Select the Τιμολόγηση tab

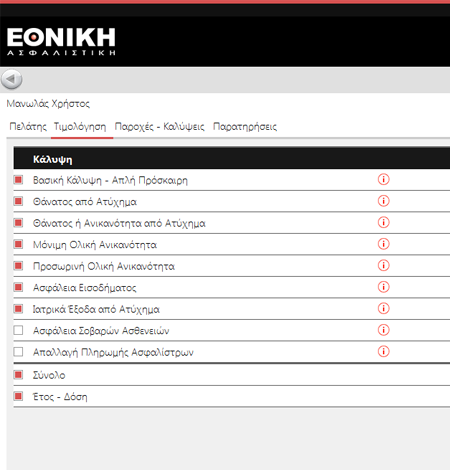80,127
